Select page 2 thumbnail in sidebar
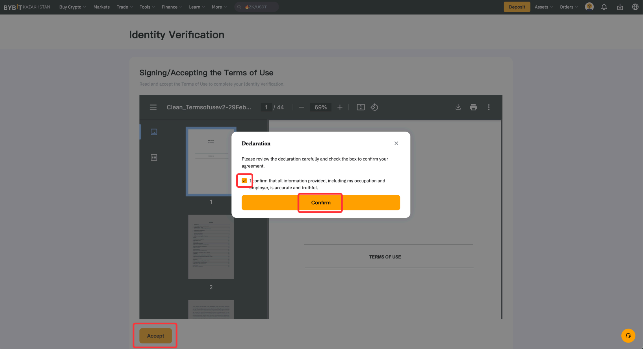Screen dimensions: 644x349 (x=211, y=247)
